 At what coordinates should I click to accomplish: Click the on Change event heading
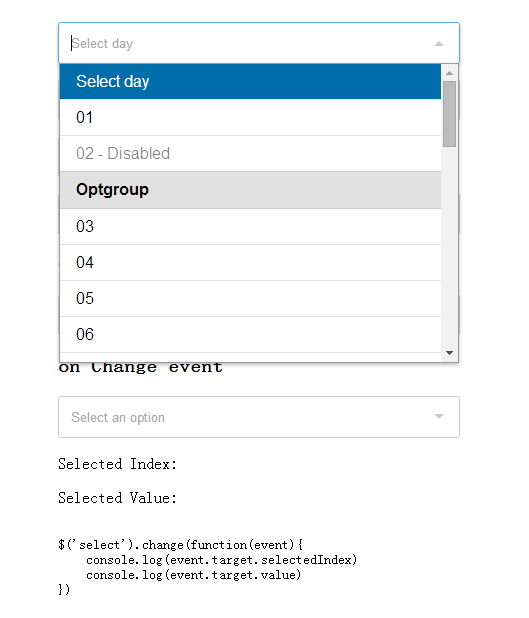click(140, 367)
